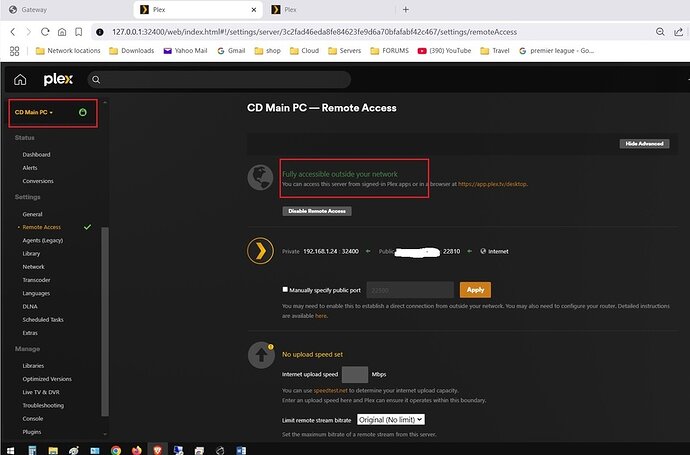Image resolution: width=690 pixels, height=455 pixels.
Task: Toggle Manually specify public port checkbox
Action: coord(285,290)
